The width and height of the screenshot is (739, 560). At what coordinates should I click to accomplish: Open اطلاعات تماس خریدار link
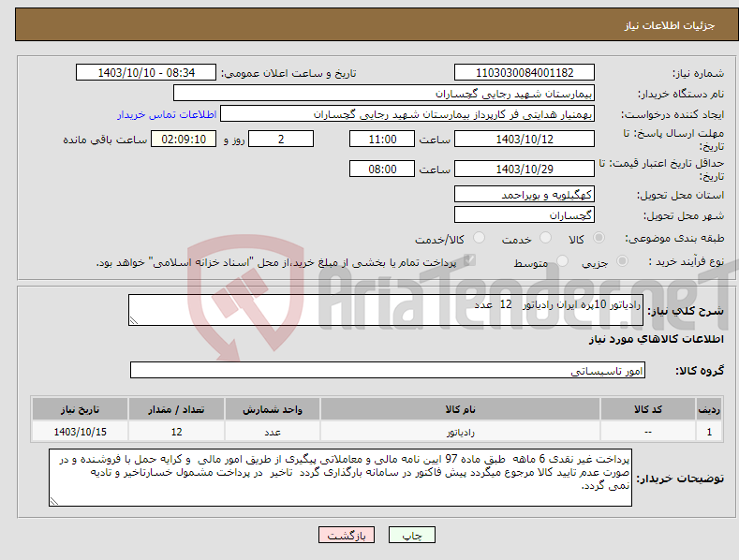167,114
